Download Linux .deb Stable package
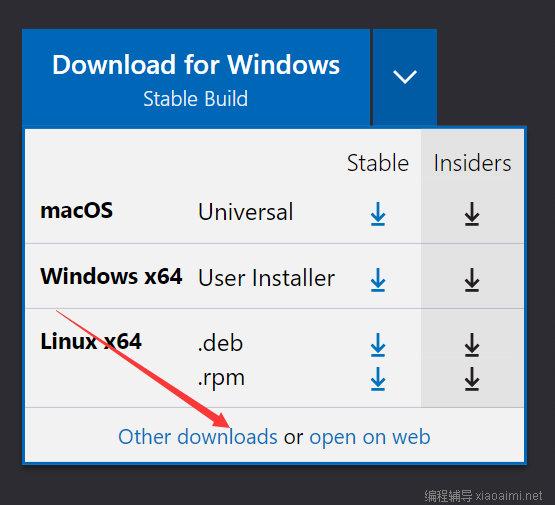555x505 pixels. point(378,345)
